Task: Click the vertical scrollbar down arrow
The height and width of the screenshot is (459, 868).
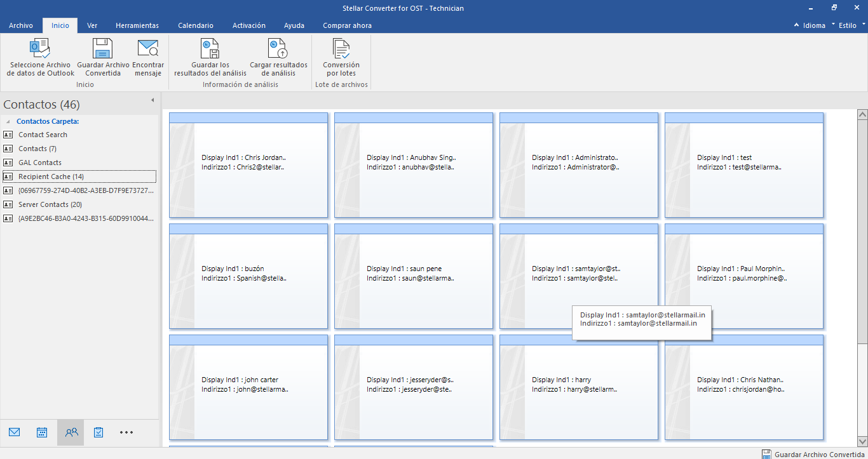Action: pyautogui.click(x=862, y=441)
